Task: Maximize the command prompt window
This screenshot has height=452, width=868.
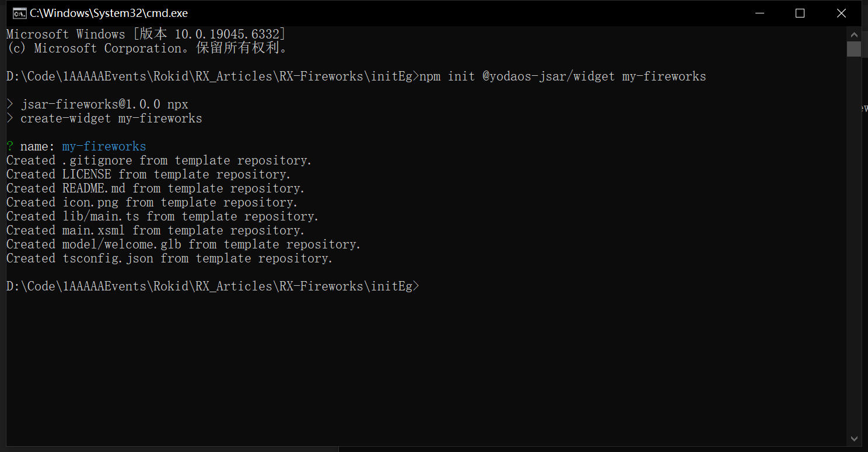Action: pyautogui.click(x=800, y=13)
